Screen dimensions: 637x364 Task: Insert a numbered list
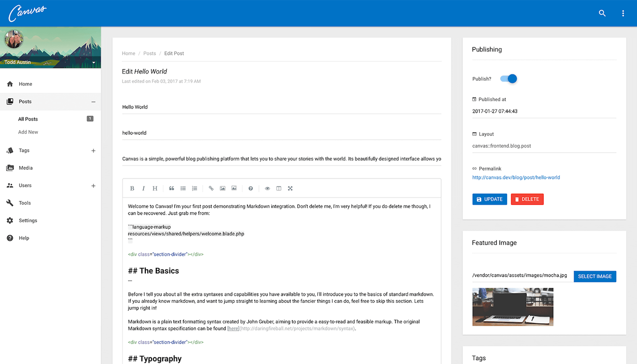click(x=194, y=188)
